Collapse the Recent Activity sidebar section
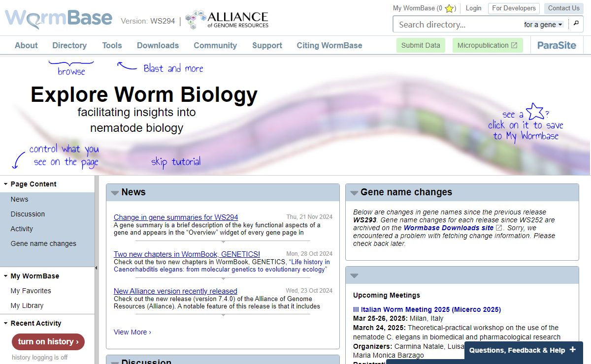Viewport: 591px width, 364px height. pos(5,323)
